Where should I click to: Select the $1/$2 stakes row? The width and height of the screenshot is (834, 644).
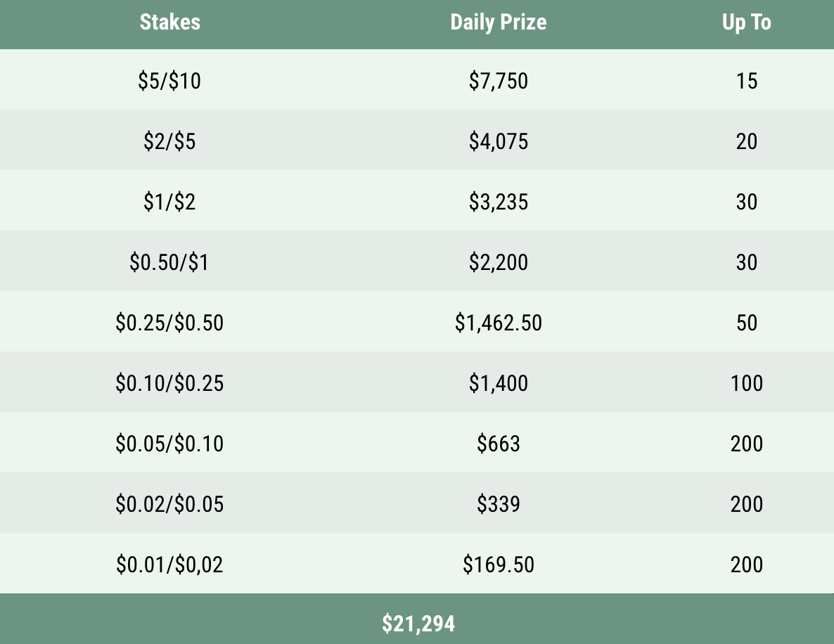(x=169, y=202)
